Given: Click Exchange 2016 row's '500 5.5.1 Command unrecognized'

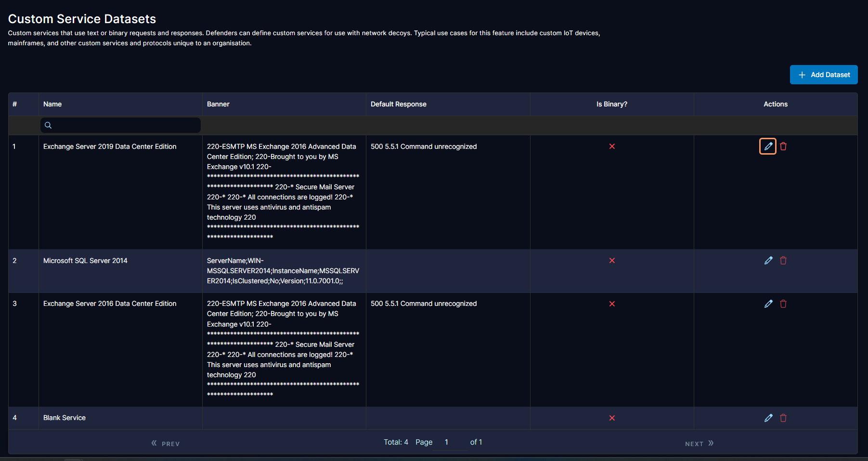Looking at the screenshot, I should coord(424,303).
